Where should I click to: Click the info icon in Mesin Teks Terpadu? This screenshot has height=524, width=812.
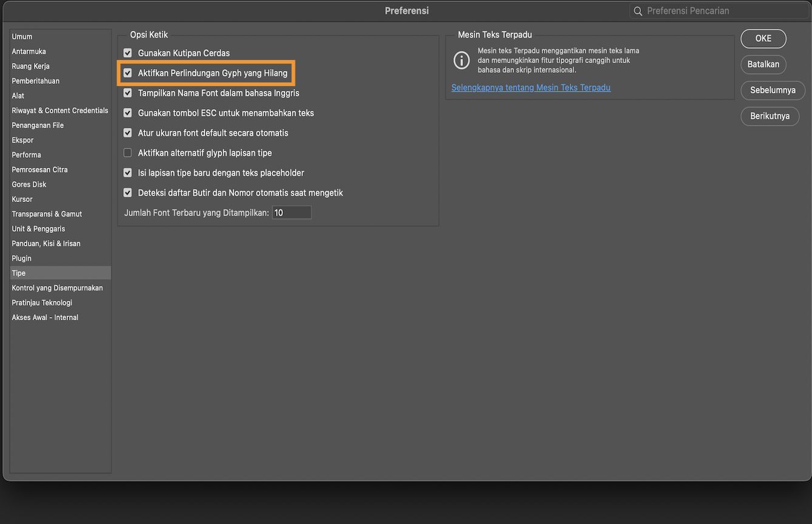pos(462,61)
